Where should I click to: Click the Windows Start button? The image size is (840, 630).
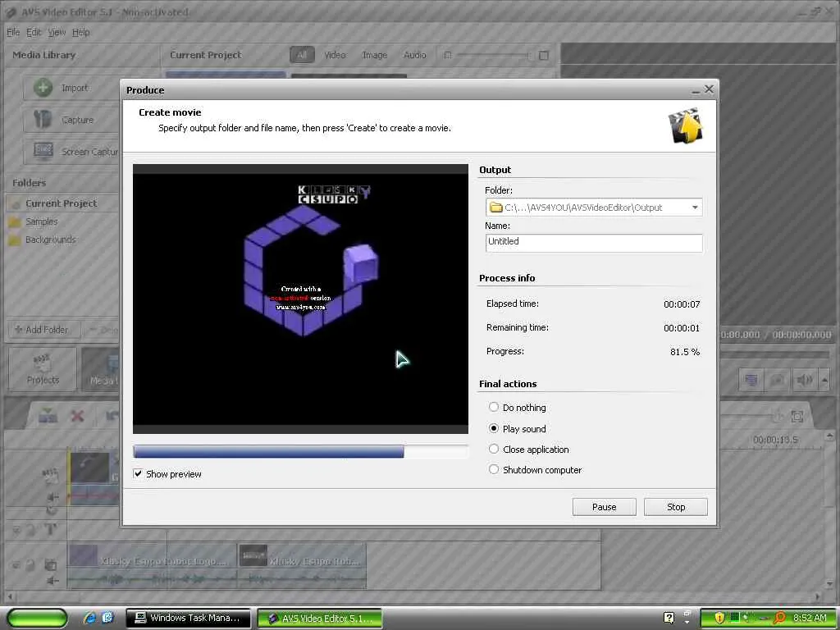point(37,618)
